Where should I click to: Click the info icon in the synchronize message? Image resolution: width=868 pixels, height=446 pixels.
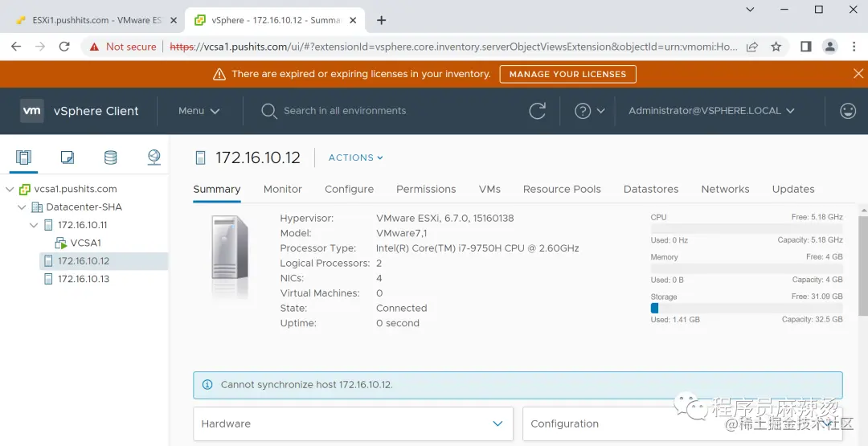(207, 384)
